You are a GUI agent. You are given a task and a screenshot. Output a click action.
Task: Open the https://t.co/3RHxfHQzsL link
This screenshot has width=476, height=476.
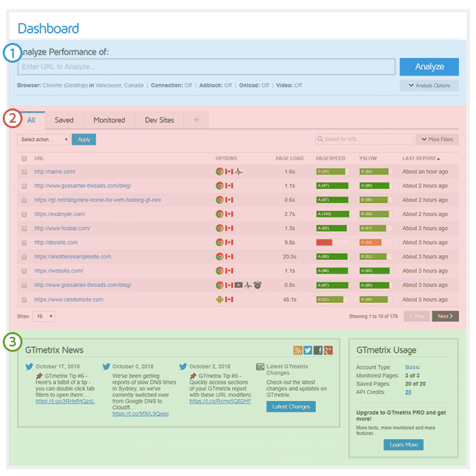pos(65,401)
